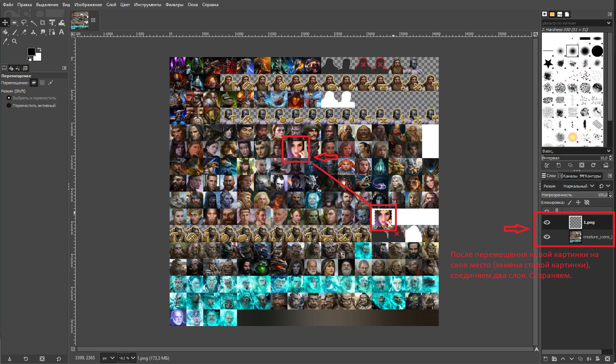This screenshot has width=616, height=364.
Task: Open the Слой menu
Action: click(111, 5)
